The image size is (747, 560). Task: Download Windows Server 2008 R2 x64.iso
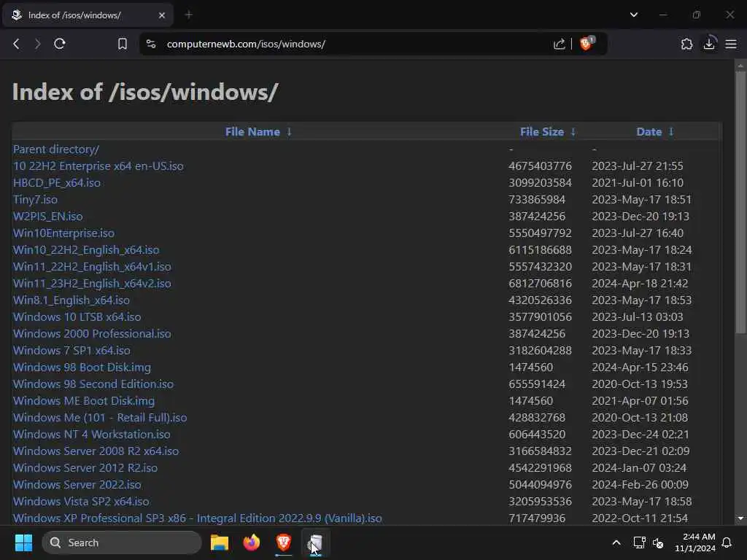tap(96, 451)
